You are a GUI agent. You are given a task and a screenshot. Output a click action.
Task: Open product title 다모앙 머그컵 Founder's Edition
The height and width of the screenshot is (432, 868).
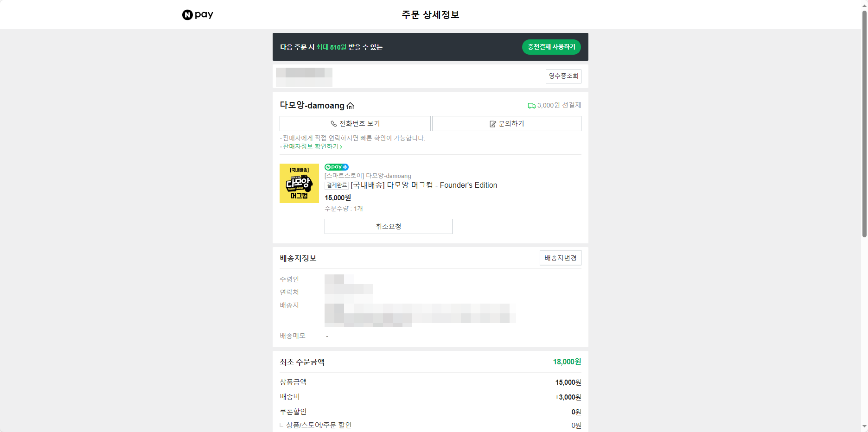tap(424, 185)
